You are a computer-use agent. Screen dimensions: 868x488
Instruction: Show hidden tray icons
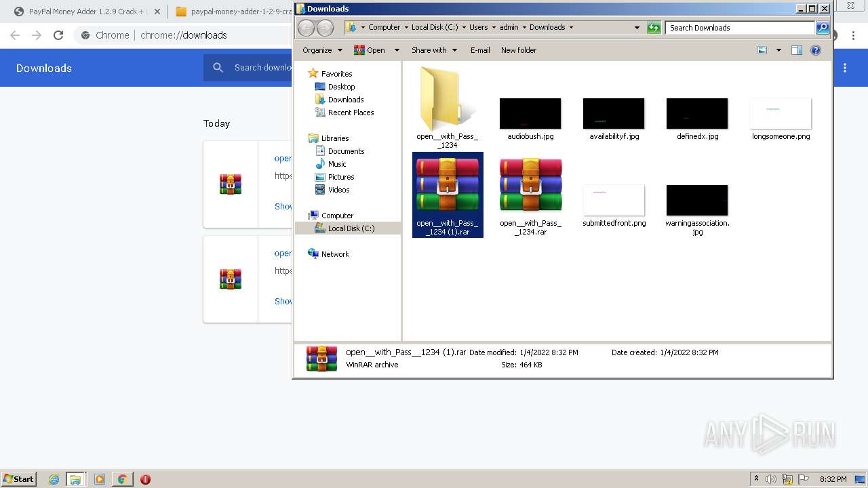[x=757, y=479]
